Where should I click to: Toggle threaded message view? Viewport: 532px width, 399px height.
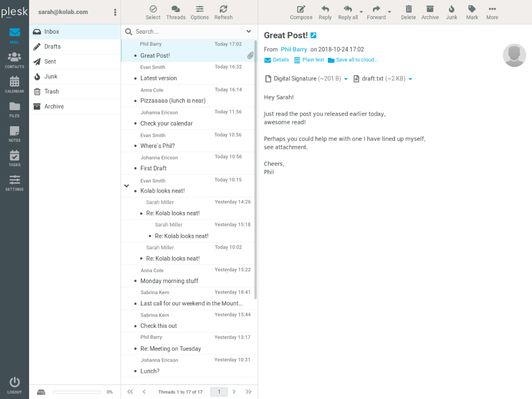click(176, 12)
